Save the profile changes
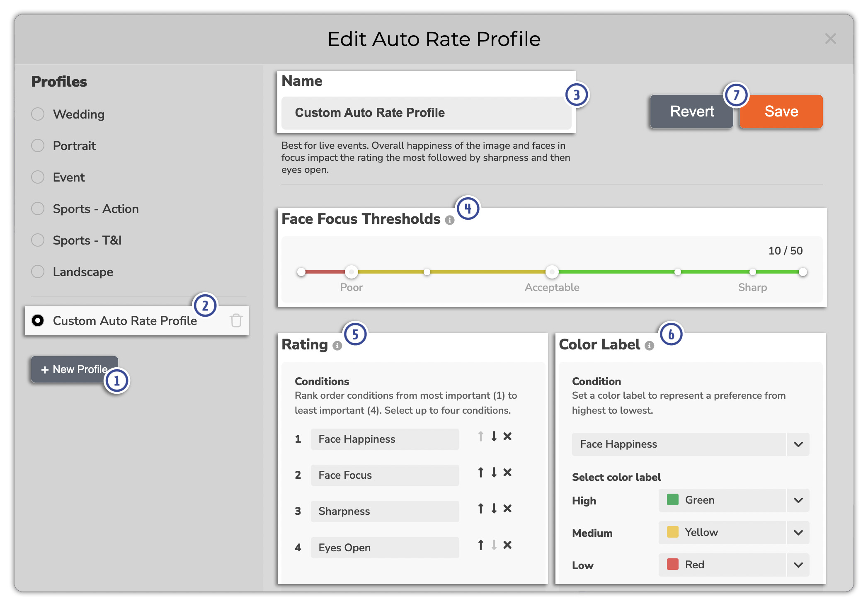 [x=781, y=111]
